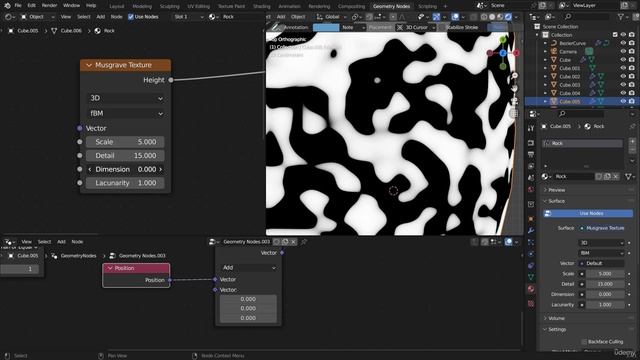Click GeometryNodes breadcrumb in node editor
The width and height of the screenshot is (640, 360).
[78, 256]
